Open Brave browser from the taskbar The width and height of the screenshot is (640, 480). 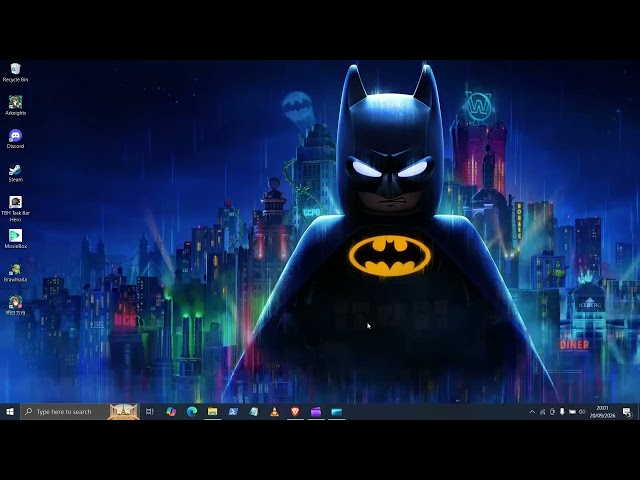[296, 411]
